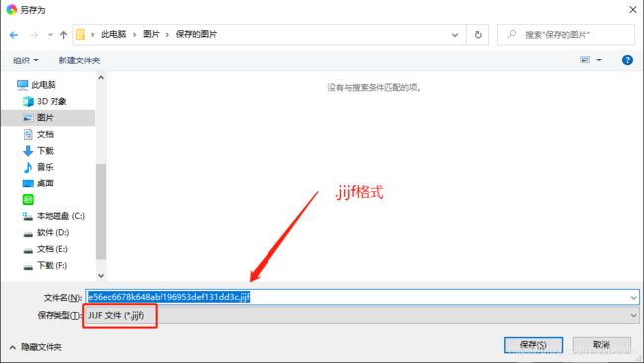Select 此电脑 in the address path

point(113,34)
